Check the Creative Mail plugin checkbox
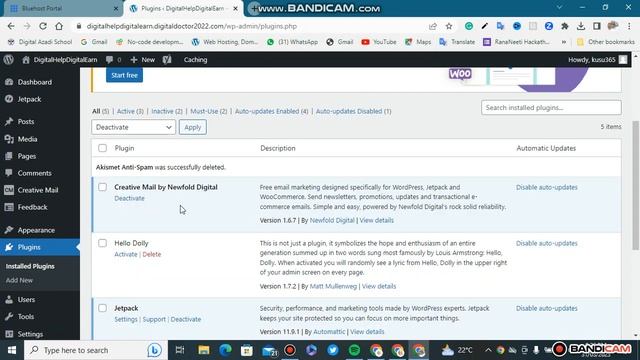 [x=102, y=187]
